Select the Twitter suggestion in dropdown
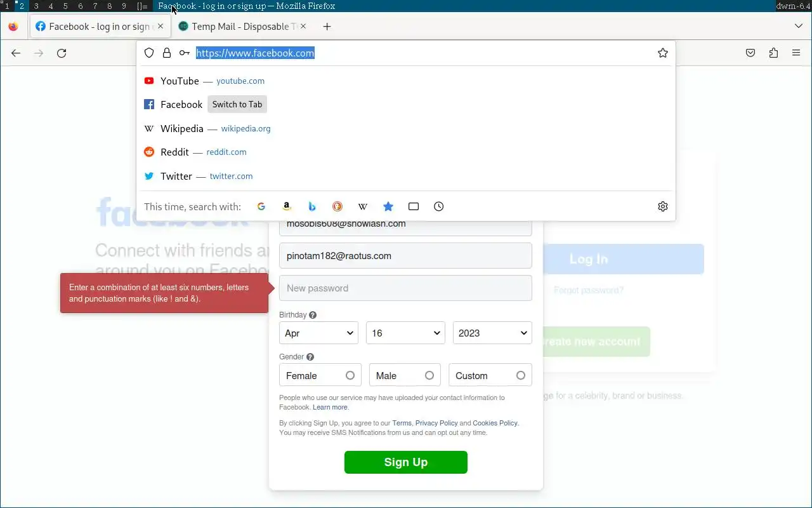This screenshot has height=508, width=812. pos(406,176)
